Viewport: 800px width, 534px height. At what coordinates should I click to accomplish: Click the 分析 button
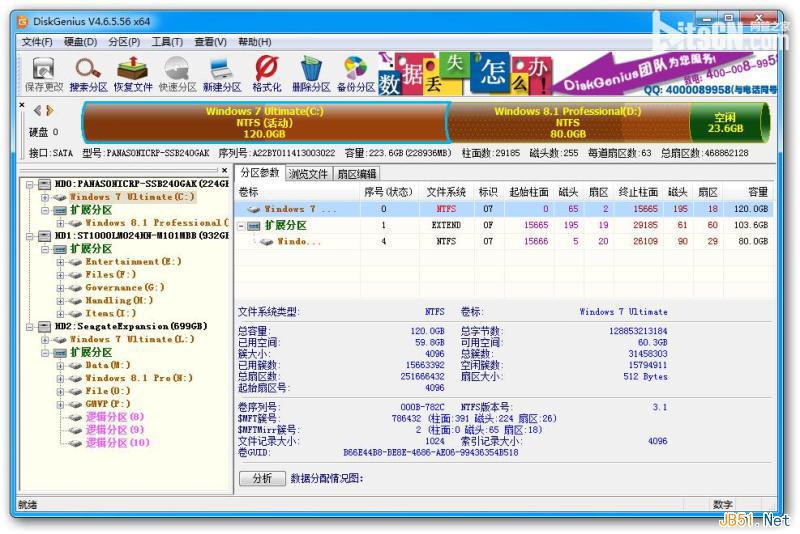[x=262, y=478]
